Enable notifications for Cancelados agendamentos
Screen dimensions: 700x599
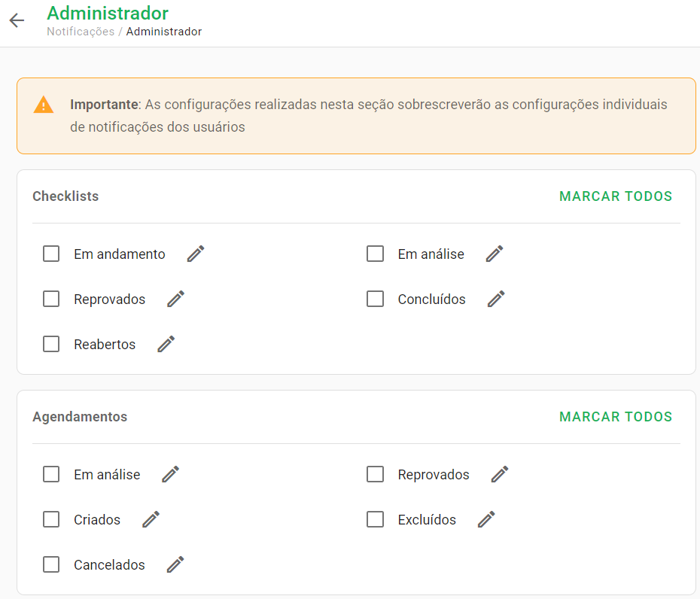51,564
